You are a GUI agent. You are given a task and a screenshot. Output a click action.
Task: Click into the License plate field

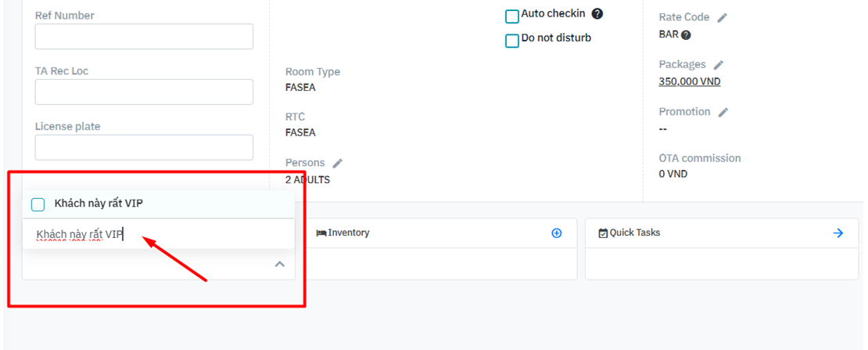click(144, 147)
